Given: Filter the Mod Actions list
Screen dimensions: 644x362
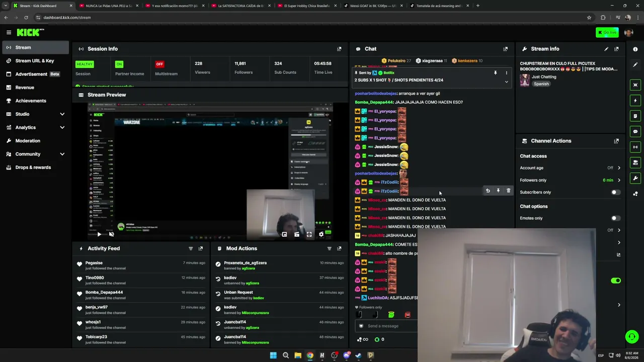Looking at the screenshot, I should point(330,248).
